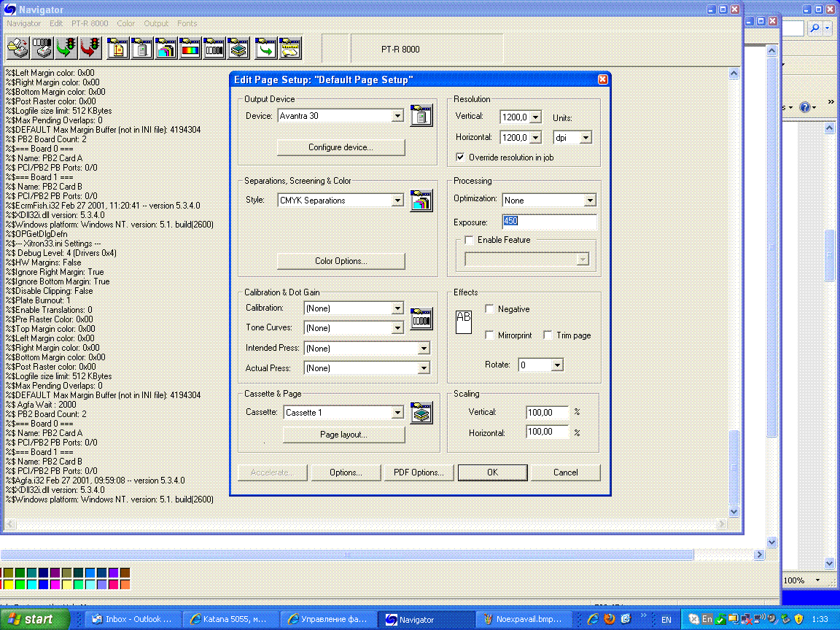
Task: Click the Start button
Action: point(35,619)
